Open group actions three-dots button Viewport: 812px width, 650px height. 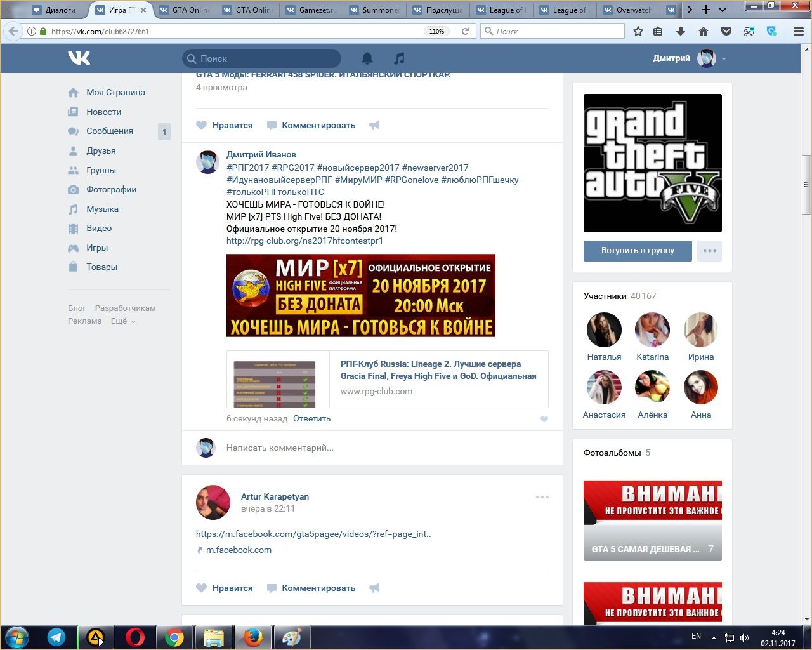click(x=709, y=251)
